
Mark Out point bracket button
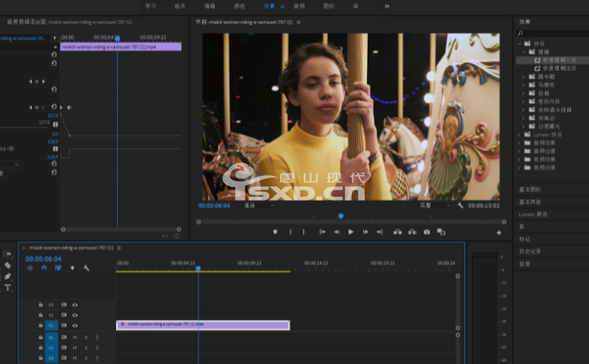click(304, 232)
